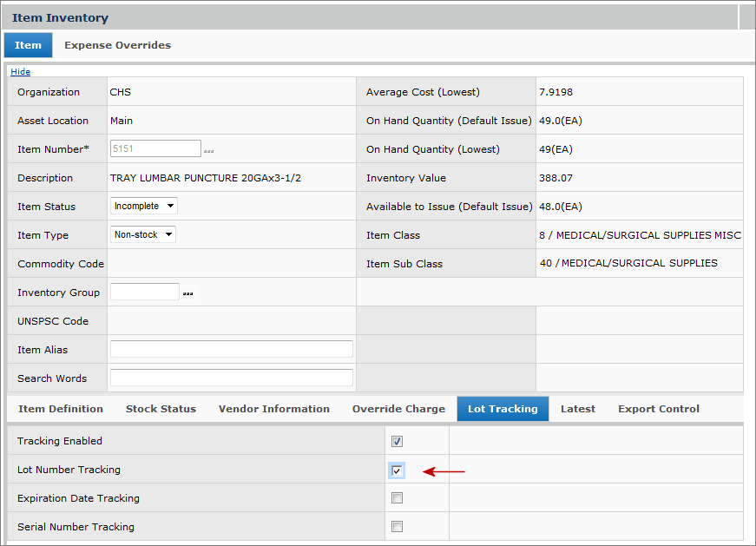The width and height of the screenshot is (756, 546).
Task: Enable Expiration Date Tracking checkbox
Action: pyautogui.click(x=397, y=498)
